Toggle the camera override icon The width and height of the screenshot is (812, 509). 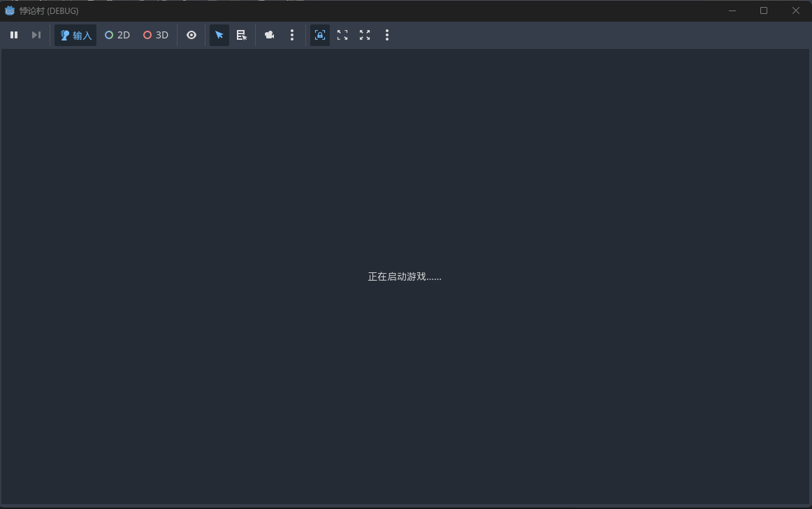pos(270,35)
